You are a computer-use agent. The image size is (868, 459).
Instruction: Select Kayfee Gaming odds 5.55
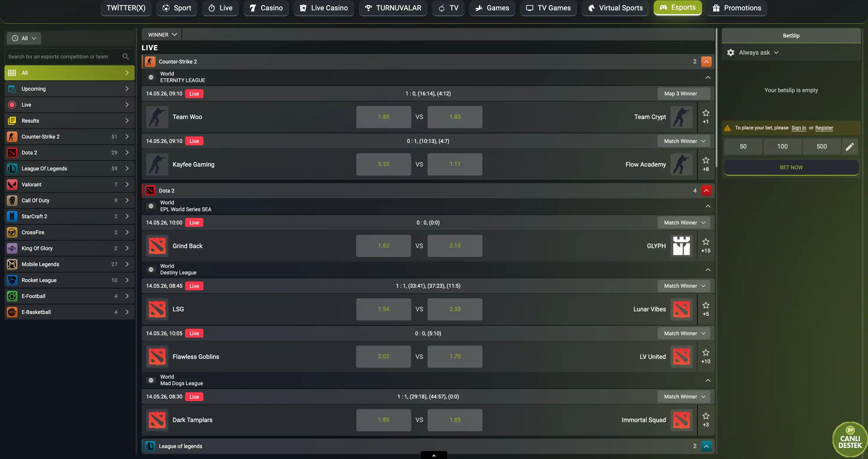pos(384,165)
